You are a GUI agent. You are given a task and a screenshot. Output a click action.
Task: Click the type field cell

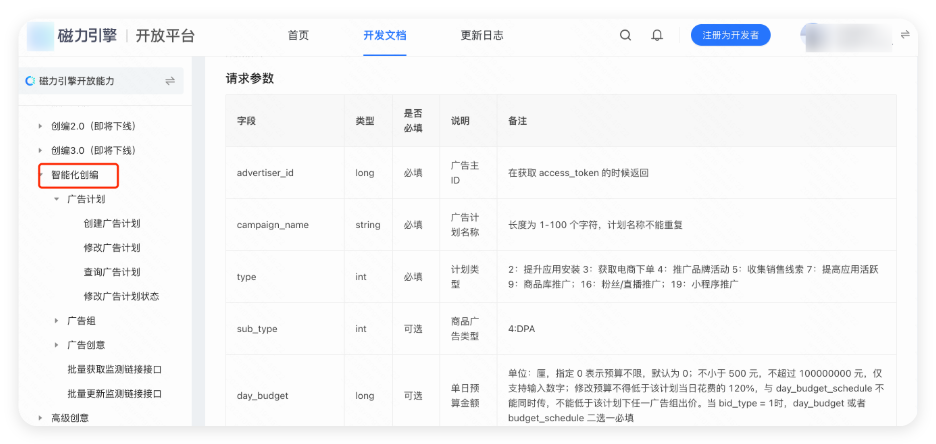[285, 277]
